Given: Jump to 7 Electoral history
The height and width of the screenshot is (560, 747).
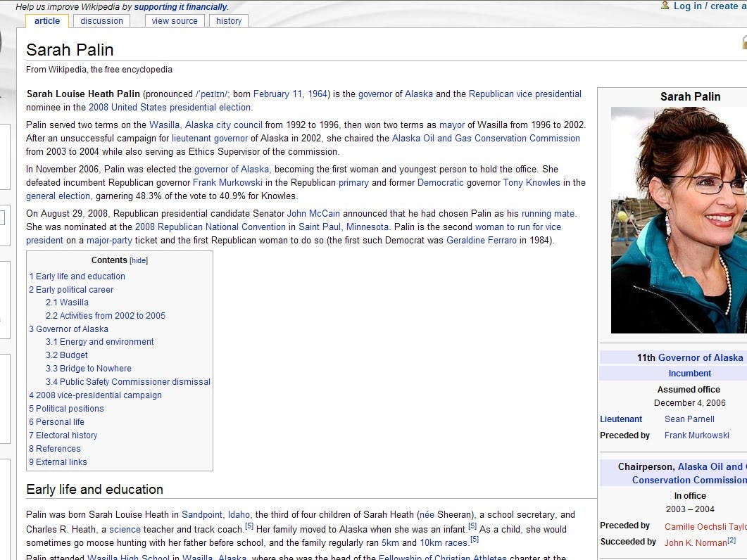Looking at the screenshot, I should pos(63,435).
